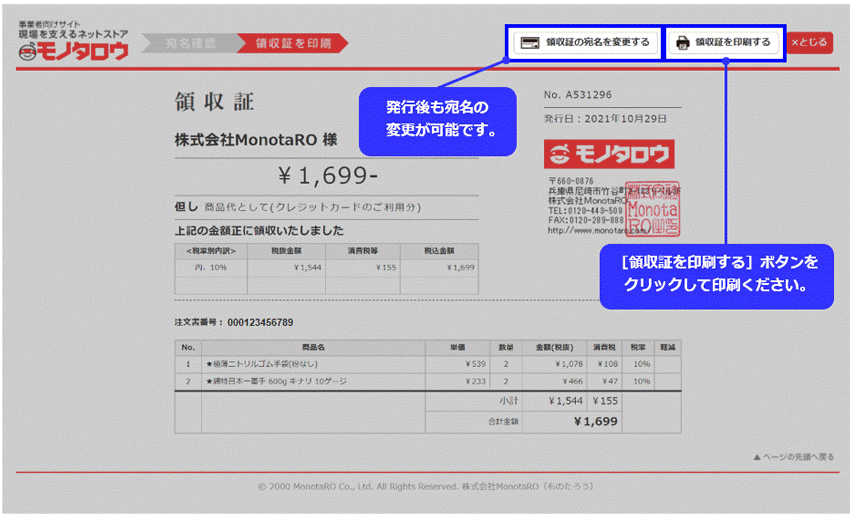The width and height of the screenshot is (850, 516).
Task: Click the MonotaRO logo in header
Action: click(73, 41)
